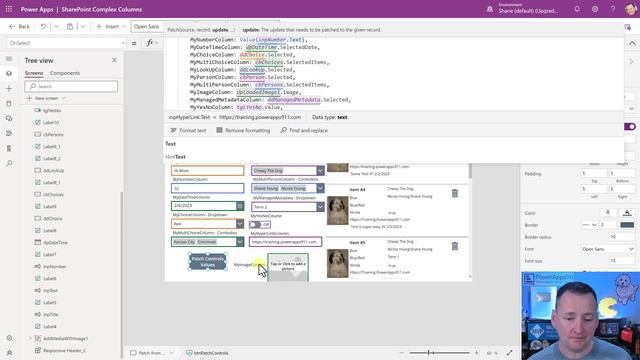This screenshot has height=360, width=640.
Task: Click the font color A button
Action: tap(608, 213)
